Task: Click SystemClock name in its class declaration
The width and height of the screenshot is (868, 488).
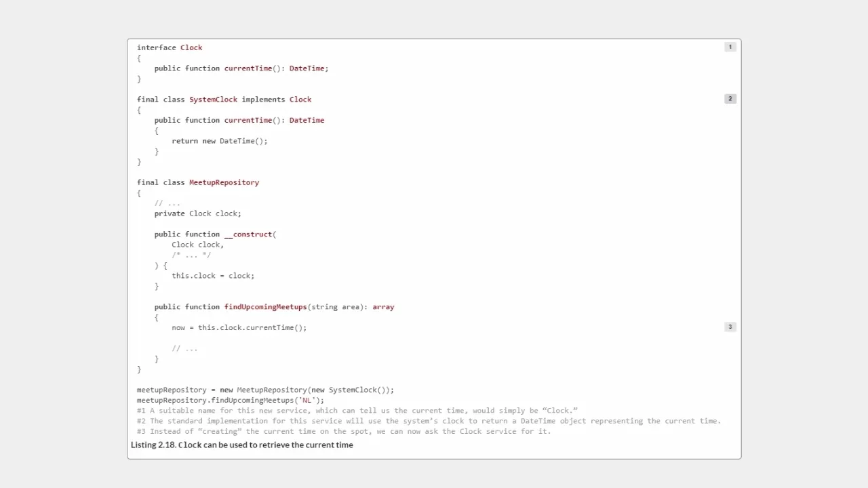Action: tap(213, 100)
